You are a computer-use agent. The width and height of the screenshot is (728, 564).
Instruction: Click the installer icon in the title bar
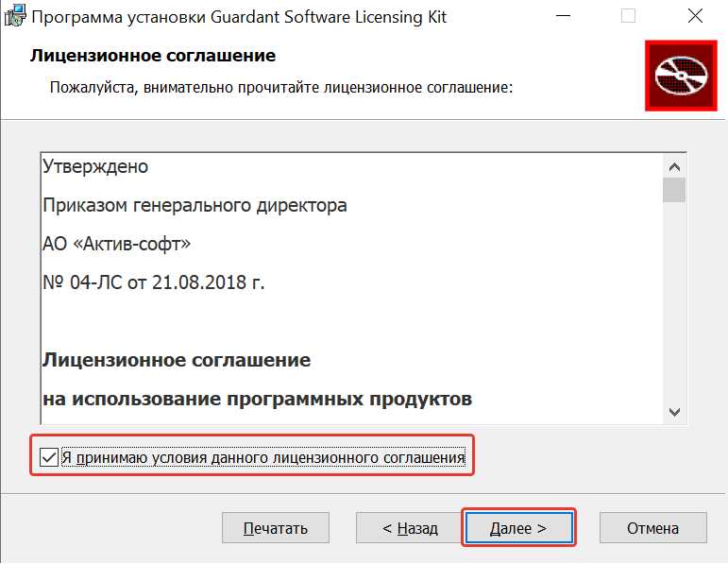14,17
